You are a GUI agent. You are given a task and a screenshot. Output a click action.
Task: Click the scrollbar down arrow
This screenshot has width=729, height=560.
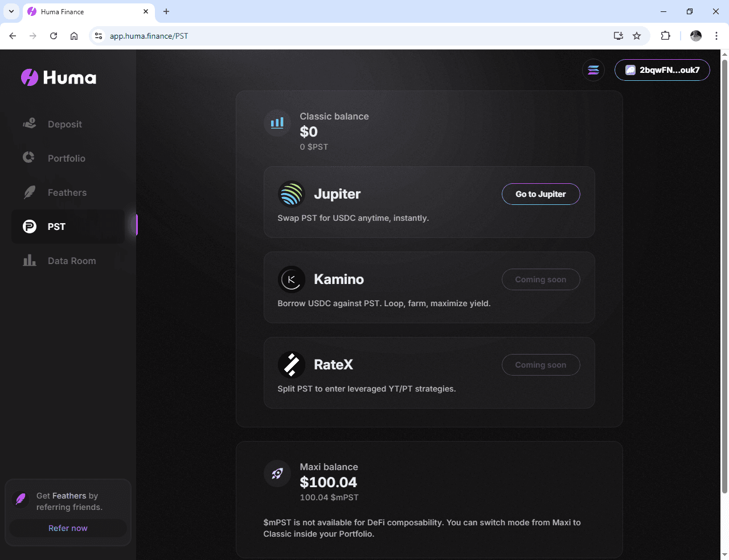724,555
